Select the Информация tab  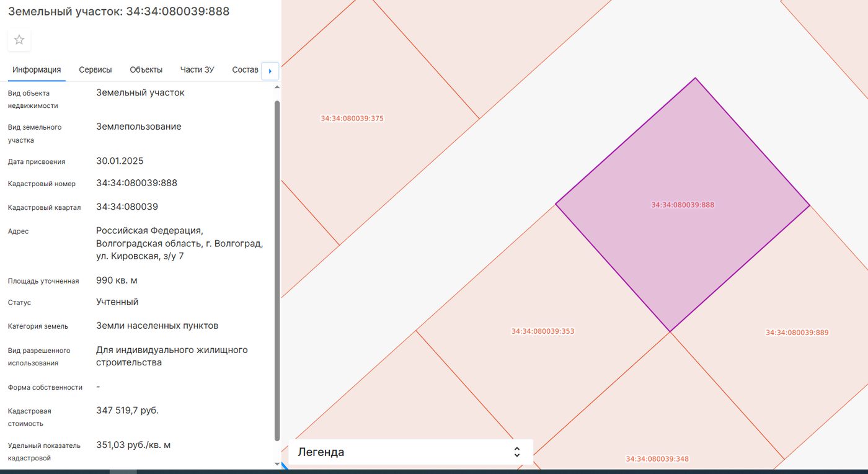[37, 69]
